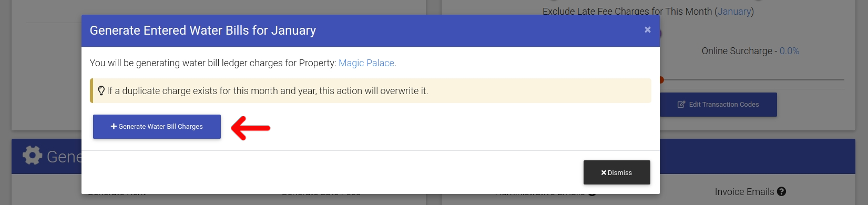Dismiss the water bill dialog
The height and width of the screenshot is (205, 868).
click(x=617, y=172)
